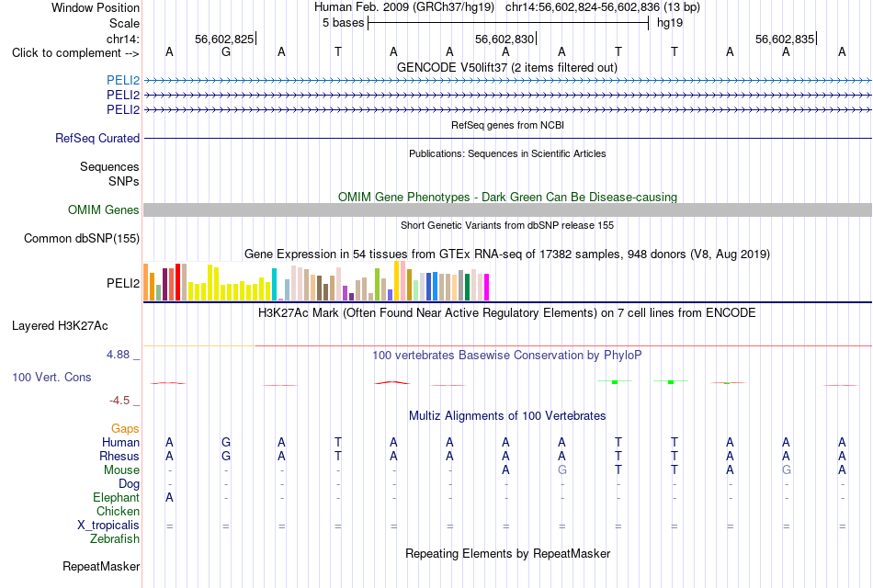The height and width of the screenshot is (588, 873).
Task: Click the 'GENCODE V50lift37 (2 items filtered out)' title
Action: click(507, 67)
